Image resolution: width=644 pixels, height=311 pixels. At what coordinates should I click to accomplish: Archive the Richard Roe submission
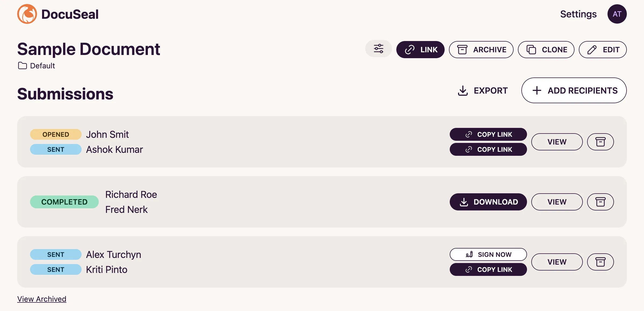[x=600, y=202]
